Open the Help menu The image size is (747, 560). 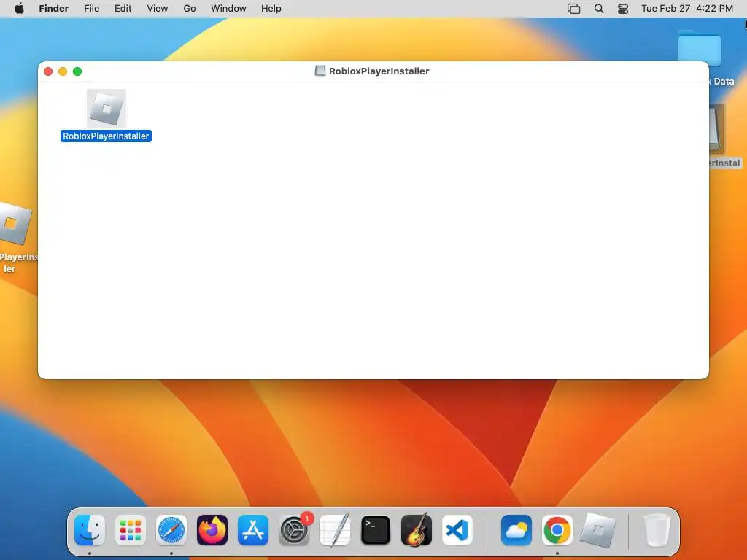click(271, 9)
